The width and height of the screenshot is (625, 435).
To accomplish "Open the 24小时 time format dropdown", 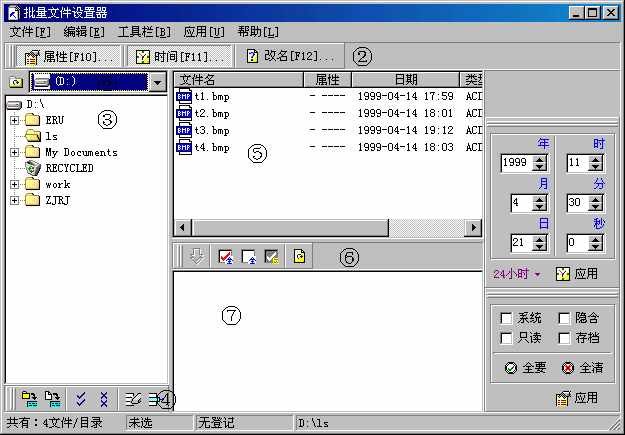I will point(518,273).
